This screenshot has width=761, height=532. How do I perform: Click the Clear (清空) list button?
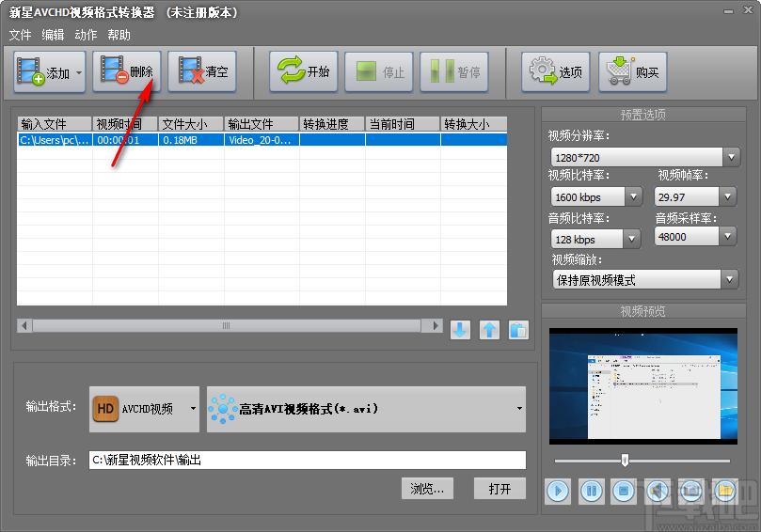tap(202, 71)
